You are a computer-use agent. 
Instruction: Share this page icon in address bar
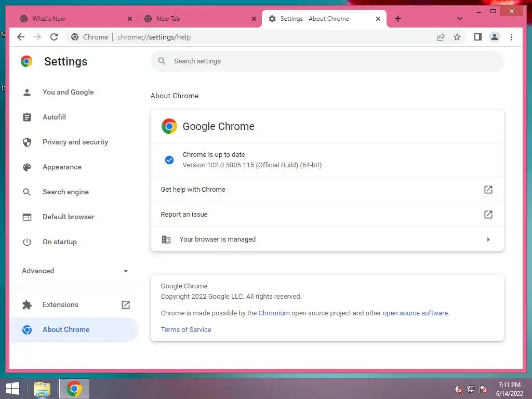[x=441, y=37]
